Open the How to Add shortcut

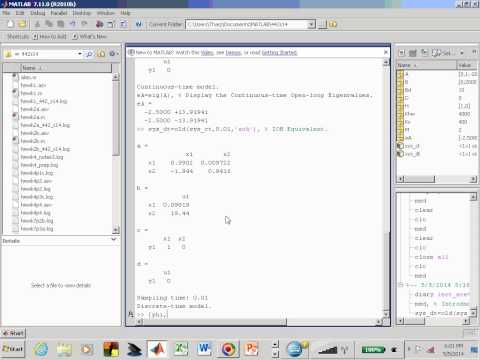point(50,36)
